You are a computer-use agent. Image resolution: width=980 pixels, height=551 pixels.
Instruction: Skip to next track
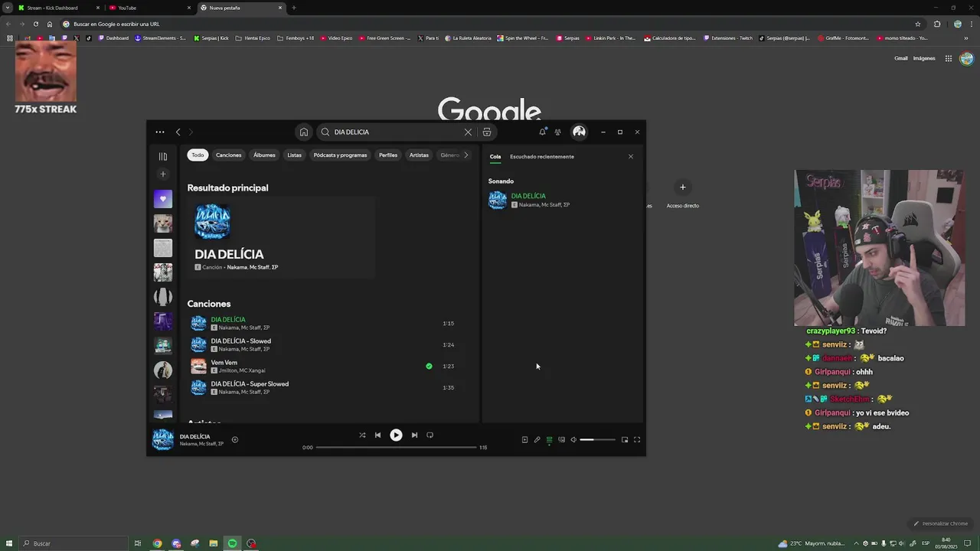pos(414,435)
